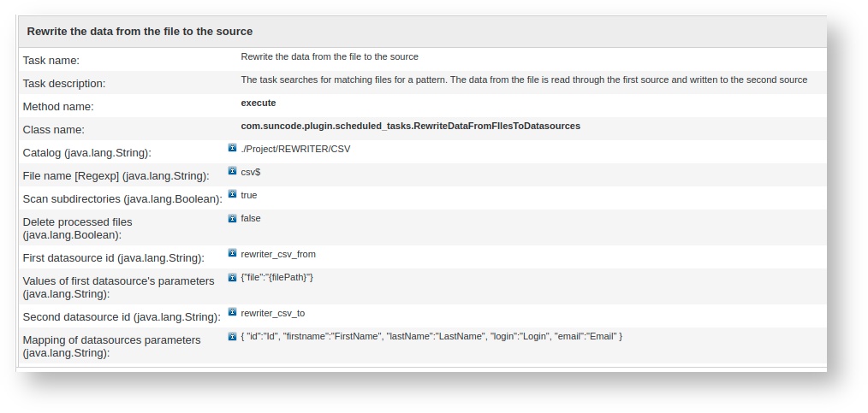Click the icon next to rewriter_csv_to
This screenshot has height=413, width=868.
(232, 312)
